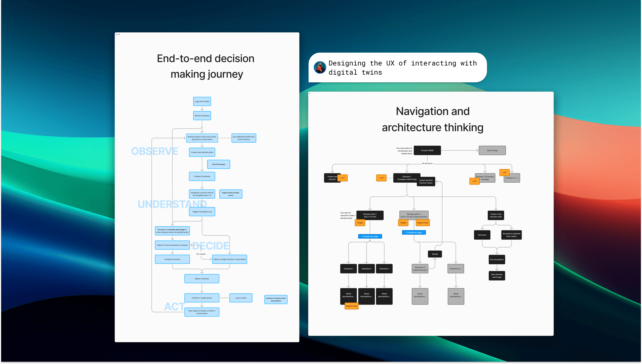Screen dimensions: 642x364
Task: Click 'Selects a single scenario to view details' box
Action: tap(229, 259)
